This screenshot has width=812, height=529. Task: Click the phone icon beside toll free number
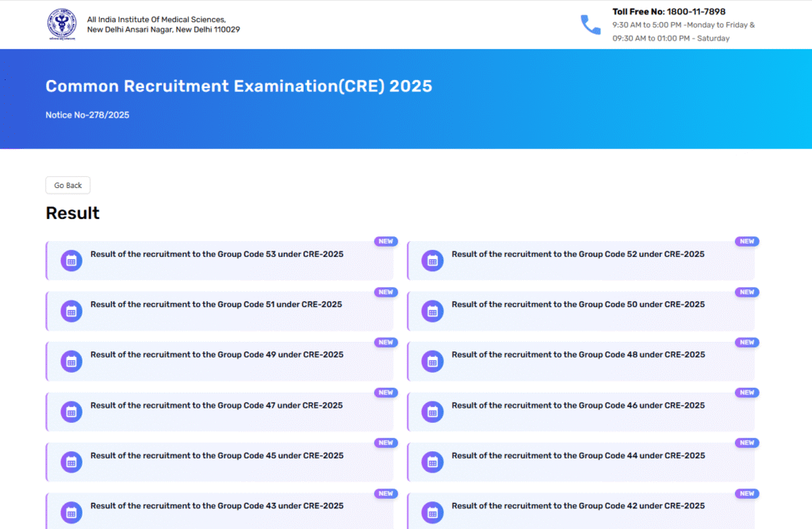[x=591, y=25]
